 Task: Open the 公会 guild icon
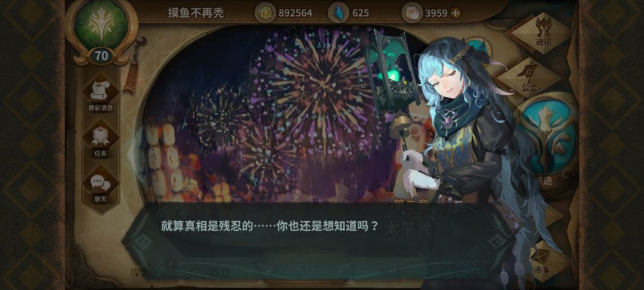[530, 75]
